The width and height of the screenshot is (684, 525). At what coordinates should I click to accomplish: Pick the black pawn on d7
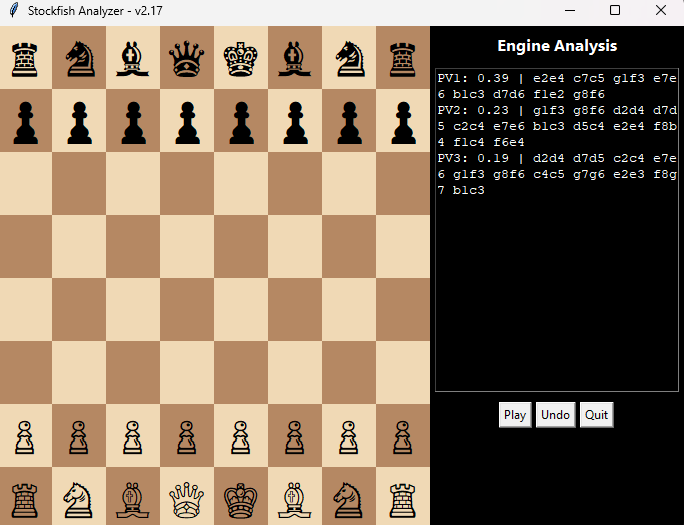(x=187, y=123)
